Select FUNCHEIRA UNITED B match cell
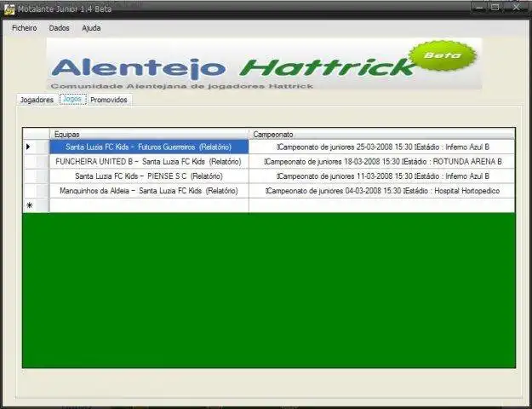Image resolution: width=532 pixels, height=409 pixels. click(x=149, y=161)
